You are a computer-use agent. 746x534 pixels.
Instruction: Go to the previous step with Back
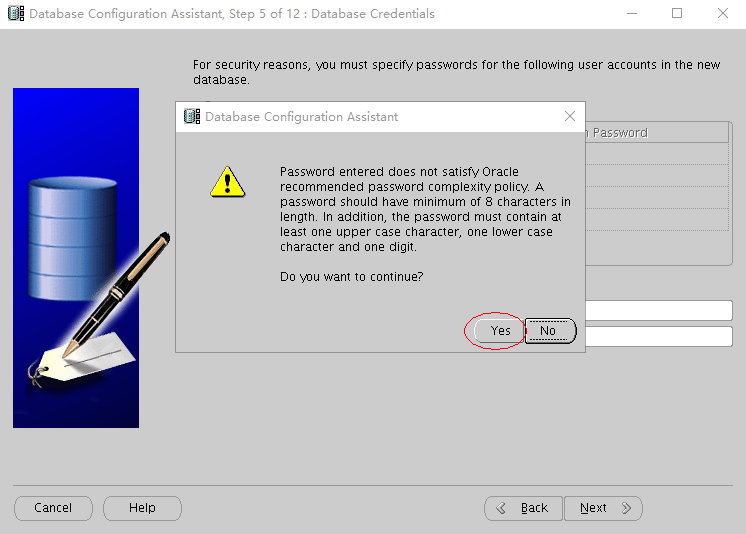[x=523, y=508]
